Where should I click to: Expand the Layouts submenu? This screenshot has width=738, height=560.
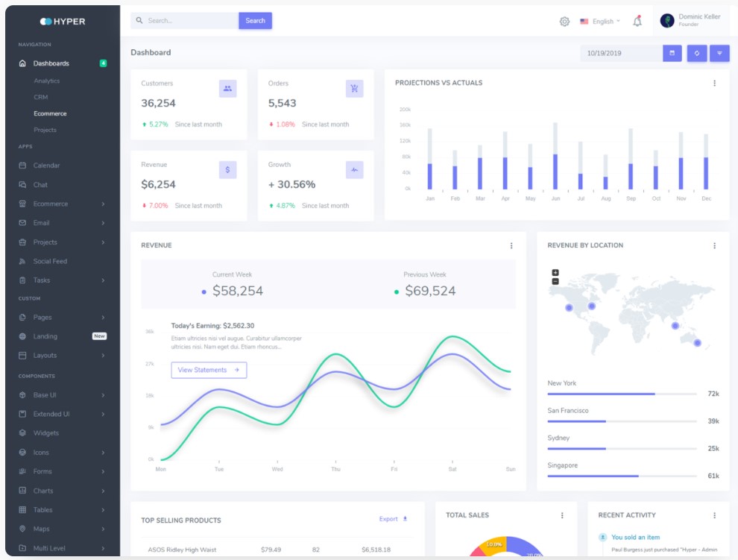coord(103,356)
